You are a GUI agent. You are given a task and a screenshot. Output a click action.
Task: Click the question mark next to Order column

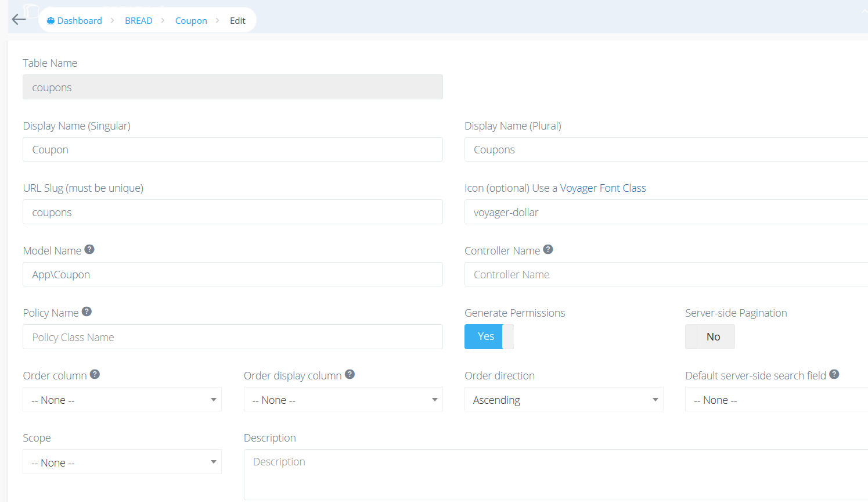pyautogui.click(x=94, y=374)
